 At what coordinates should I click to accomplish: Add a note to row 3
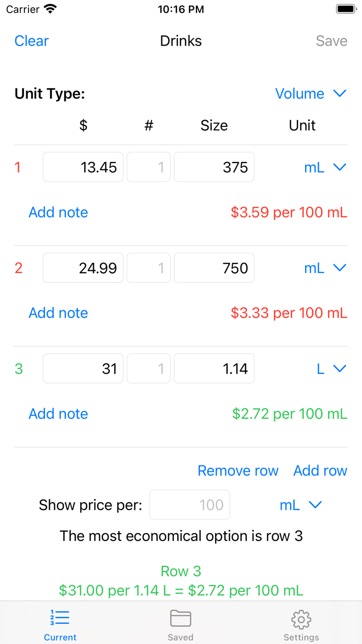point(58,414)
